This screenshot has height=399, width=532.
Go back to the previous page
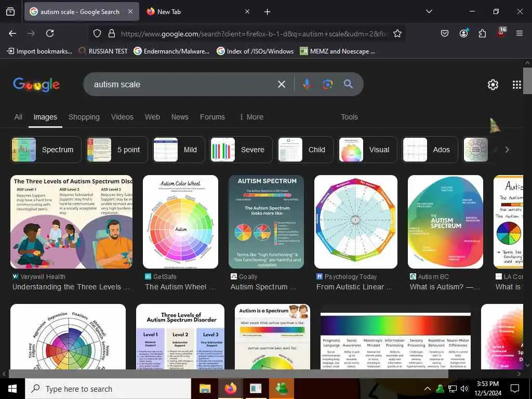[12, 33]
